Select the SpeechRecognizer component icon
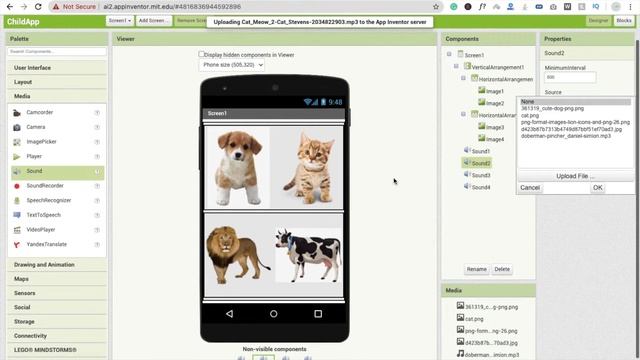 tap(17, 201)
